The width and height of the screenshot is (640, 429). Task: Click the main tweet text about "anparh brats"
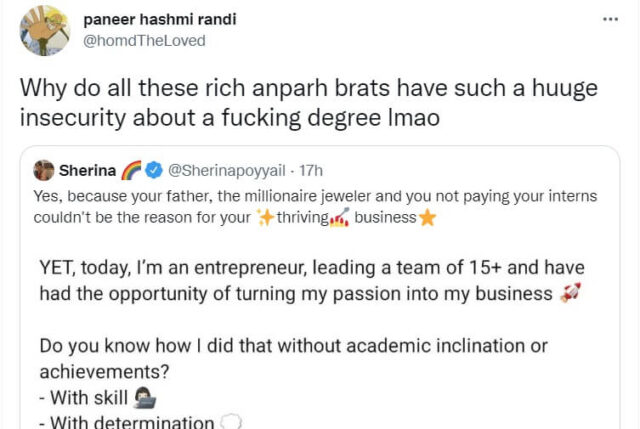pyautogui.click(x=307, y=101)
